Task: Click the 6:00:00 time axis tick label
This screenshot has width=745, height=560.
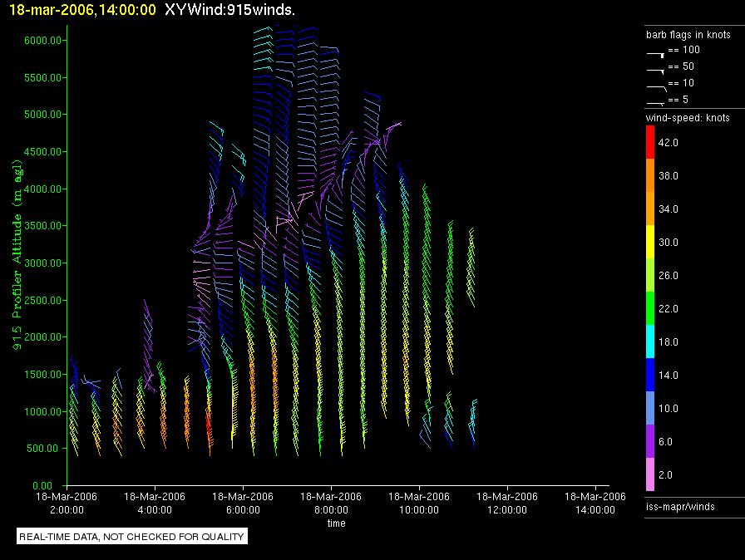Action: tap(242, 502)
